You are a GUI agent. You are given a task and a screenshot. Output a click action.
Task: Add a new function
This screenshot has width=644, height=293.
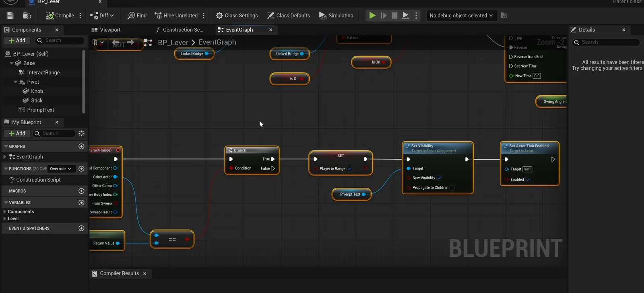coord(81,169)
